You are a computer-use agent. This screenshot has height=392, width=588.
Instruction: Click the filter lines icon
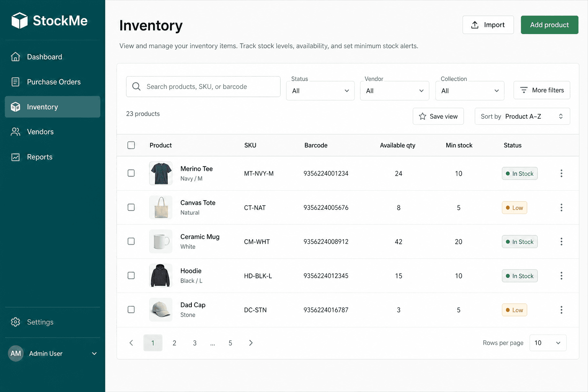click(524, 90)
